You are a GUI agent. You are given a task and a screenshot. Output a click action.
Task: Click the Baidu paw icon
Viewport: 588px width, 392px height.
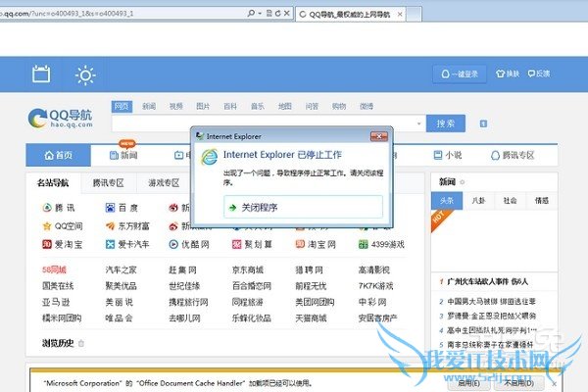click(x=110, y=208)
